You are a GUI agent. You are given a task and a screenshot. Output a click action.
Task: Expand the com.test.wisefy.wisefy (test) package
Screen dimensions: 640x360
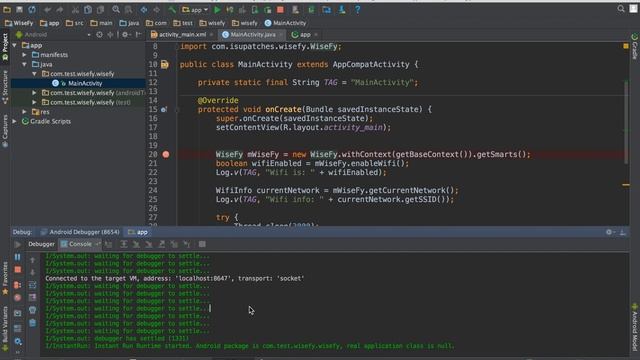[34, 102]
